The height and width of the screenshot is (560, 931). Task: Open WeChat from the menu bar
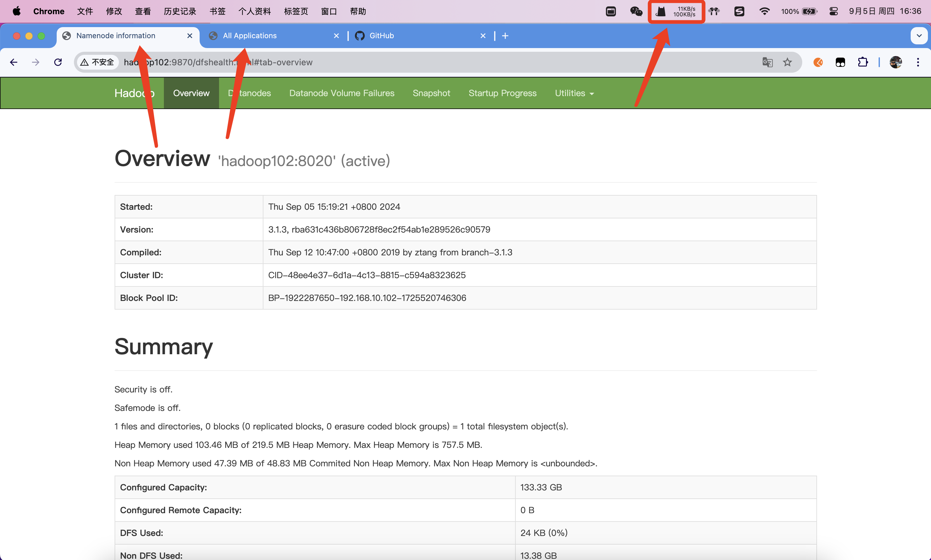click(636, 11)
